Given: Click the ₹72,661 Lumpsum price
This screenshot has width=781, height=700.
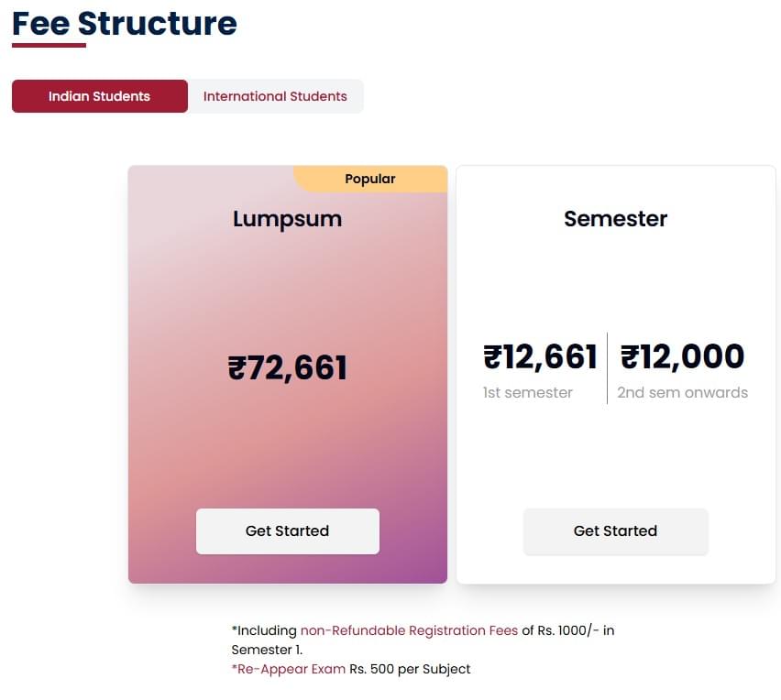Looking at the screenshot, I should pyautogui.click(x=287, y=367).
